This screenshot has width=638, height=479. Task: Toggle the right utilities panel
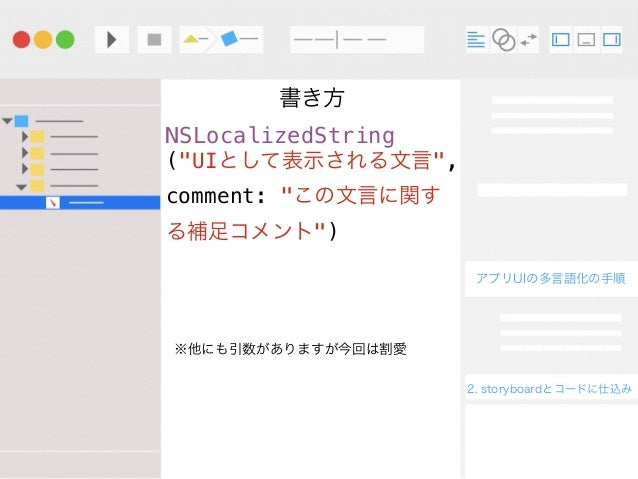pos(612,40)
